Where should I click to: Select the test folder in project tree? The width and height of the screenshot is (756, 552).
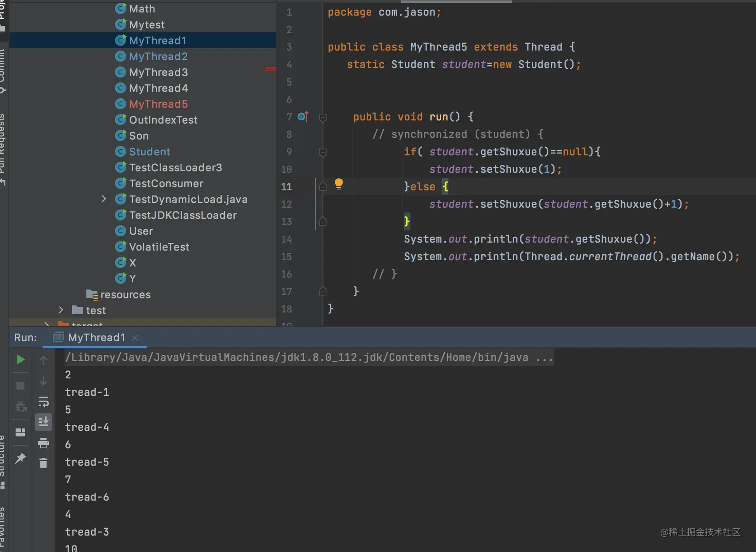[x=96, y=310]
